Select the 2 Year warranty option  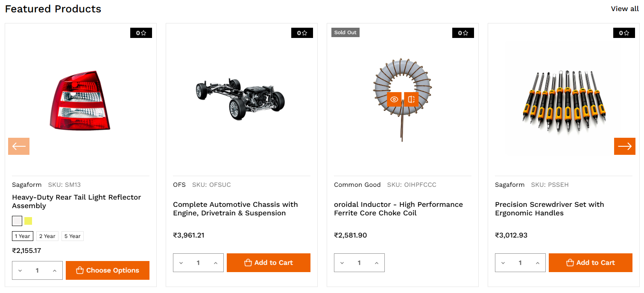47,236
